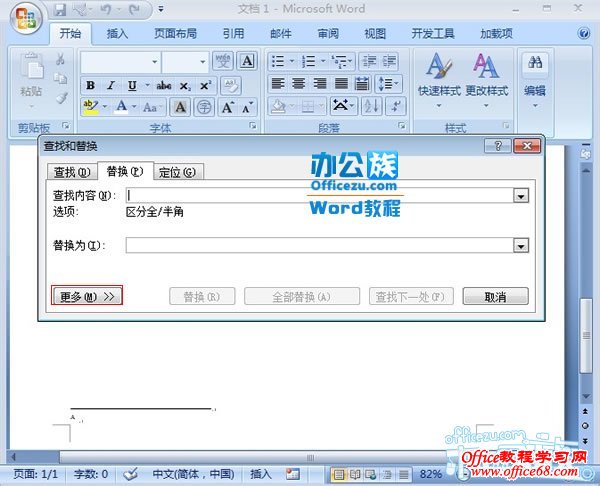This screenshot has height=486, width=600.
Task: Click the 更多(M) >> button
Action: (x=87, y=296)
